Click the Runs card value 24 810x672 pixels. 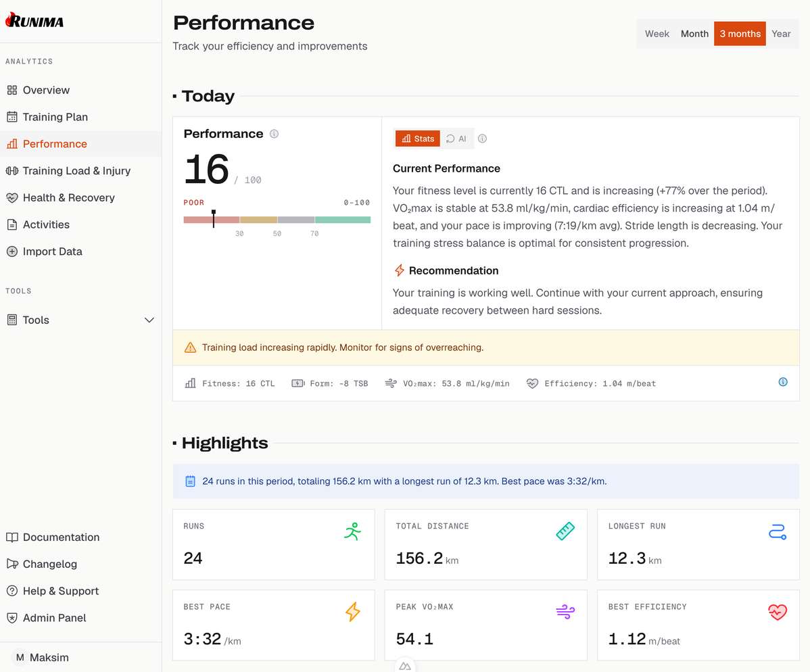[x=193, y=558]
